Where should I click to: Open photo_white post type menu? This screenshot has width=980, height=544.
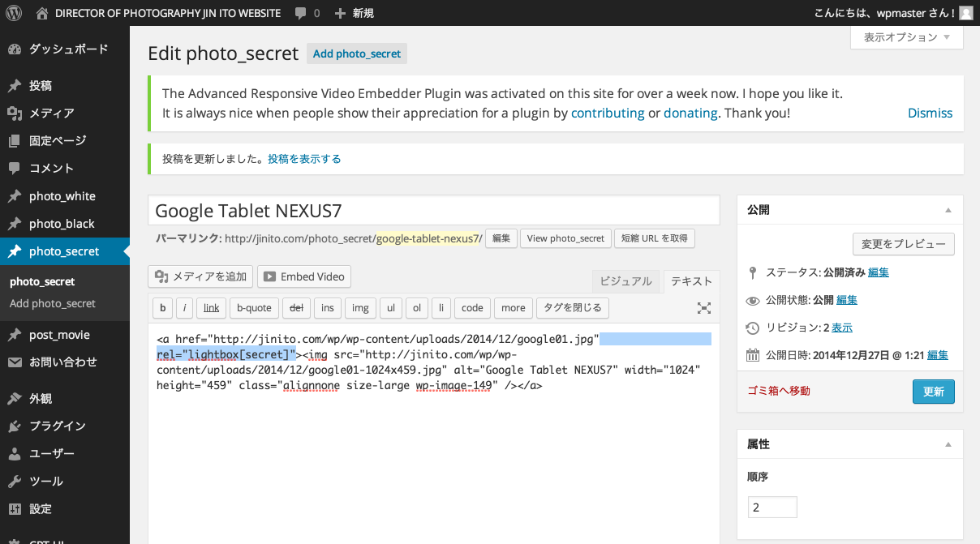click(x=65, y=196)
